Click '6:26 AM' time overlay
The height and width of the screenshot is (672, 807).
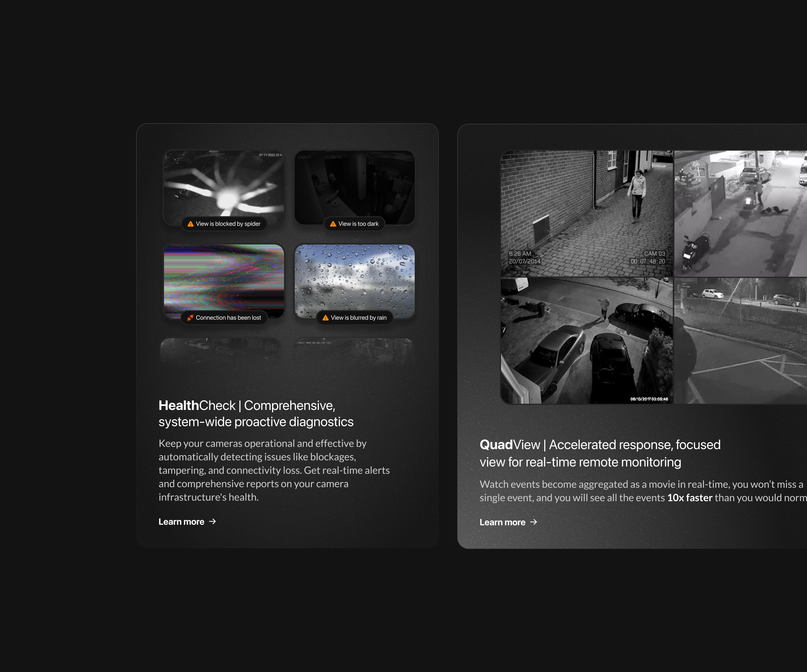pos(520,253)
